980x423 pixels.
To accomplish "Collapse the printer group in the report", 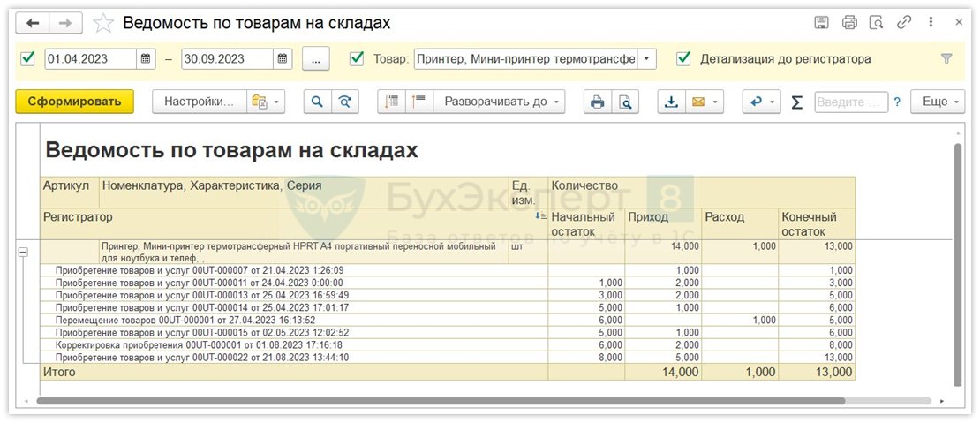I will click(x=24, y=252).
